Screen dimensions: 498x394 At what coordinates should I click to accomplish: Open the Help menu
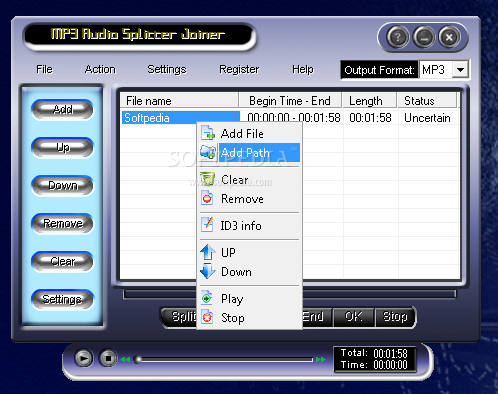point(303,69)
